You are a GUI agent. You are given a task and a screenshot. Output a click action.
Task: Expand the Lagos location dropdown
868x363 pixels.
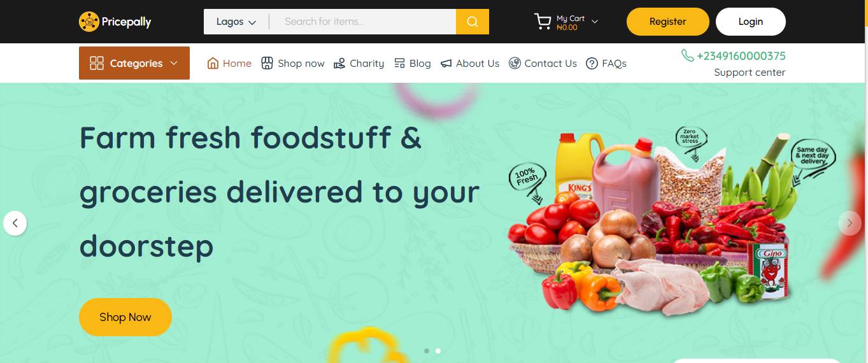pos(236,22)
